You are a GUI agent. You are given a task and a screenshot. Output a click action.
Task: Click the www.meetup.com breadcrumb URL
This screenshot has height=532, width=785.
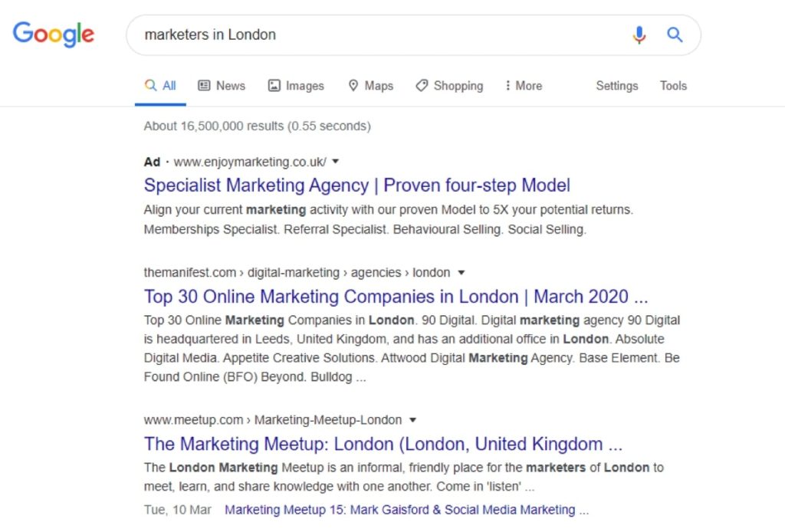pyautogui.click(x=193, y=419)
